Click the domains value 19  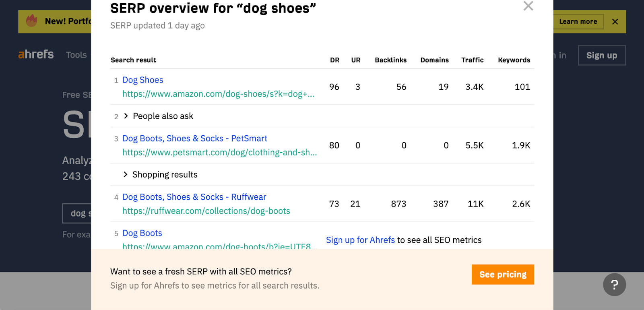(444, 87)
